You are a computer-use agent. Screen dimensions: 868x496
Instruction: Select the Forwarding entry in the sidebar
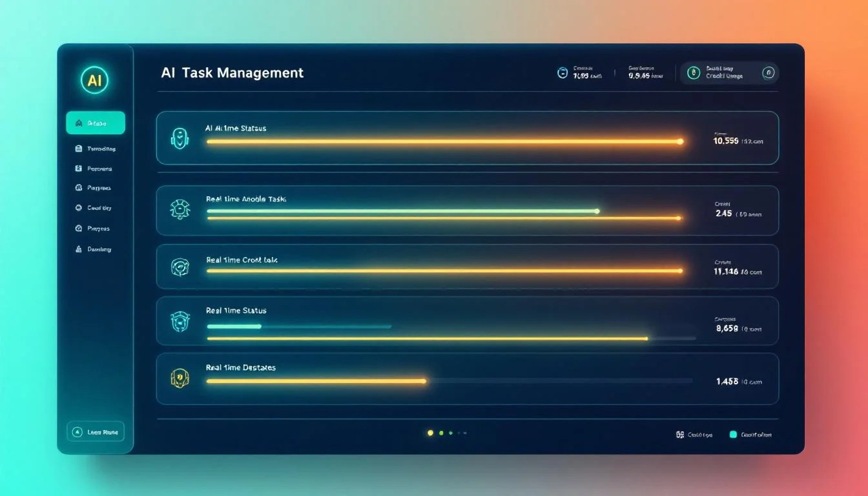coord(96,149)
